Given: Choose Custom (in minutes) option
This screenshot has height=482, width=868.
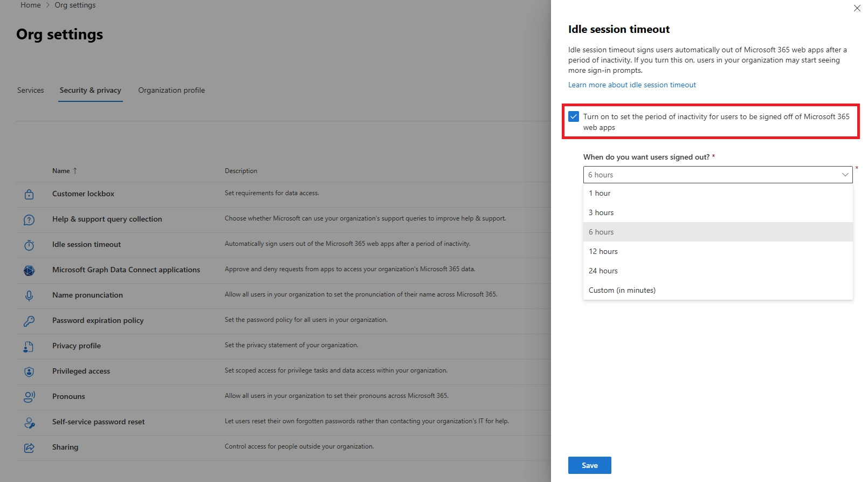Looking at the screenshot, I should point(718,290).
